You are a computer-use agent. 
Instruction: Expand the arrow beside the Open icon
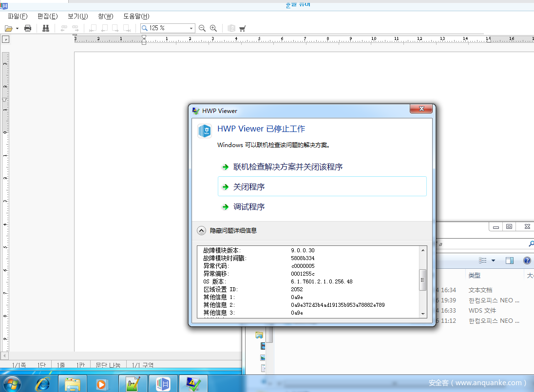click(18, 28)
